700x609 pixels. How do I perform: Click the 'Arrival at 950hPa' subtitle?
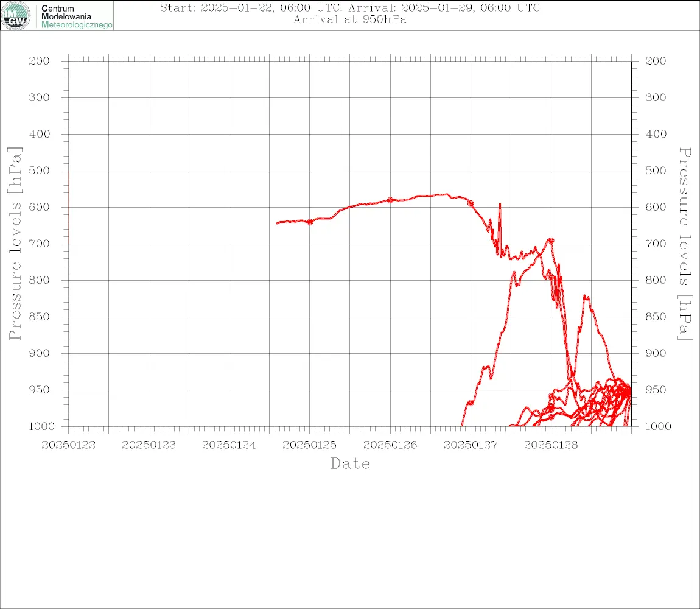(350, 19)
